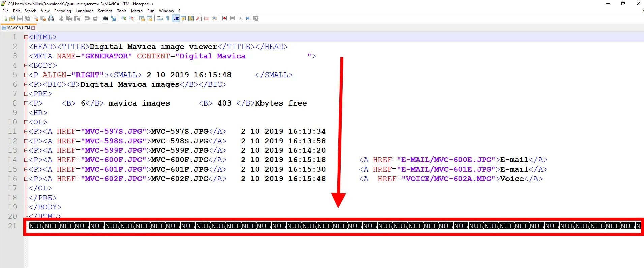Open the Search menu
The width and height of the screenshot is (644, 268).
(x=30, y=11)
